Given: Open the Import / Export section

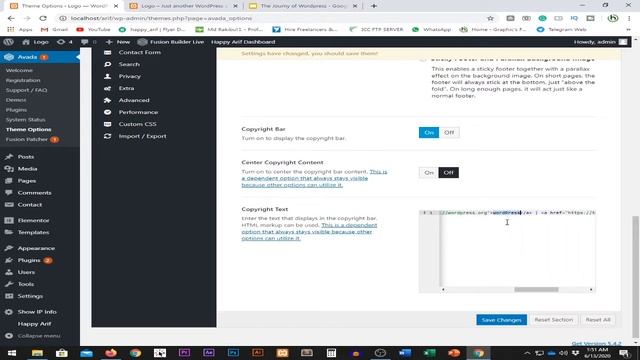Looking at the screenshot, I should (142, 136).
